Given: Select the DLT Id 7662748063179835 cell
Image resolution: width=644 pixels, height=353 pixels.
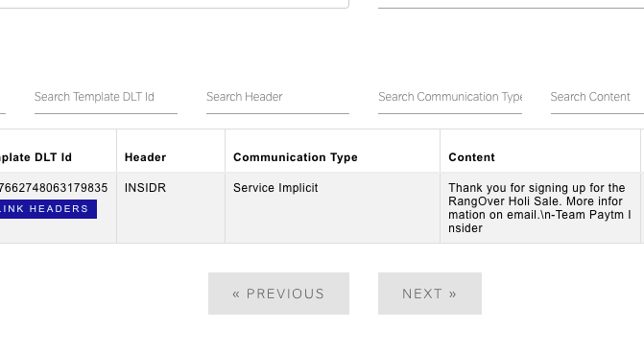Looking at the screenshot, I should click(54, 188).
